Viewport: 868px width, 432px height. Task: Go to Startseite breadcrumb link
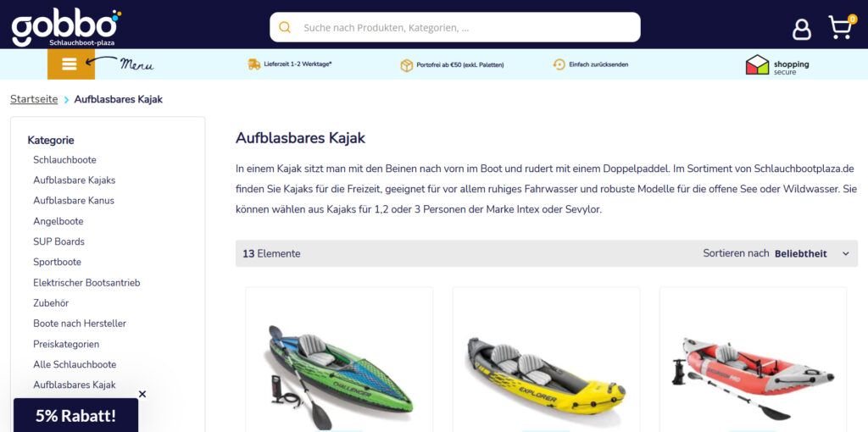click(x=34, y=100)
